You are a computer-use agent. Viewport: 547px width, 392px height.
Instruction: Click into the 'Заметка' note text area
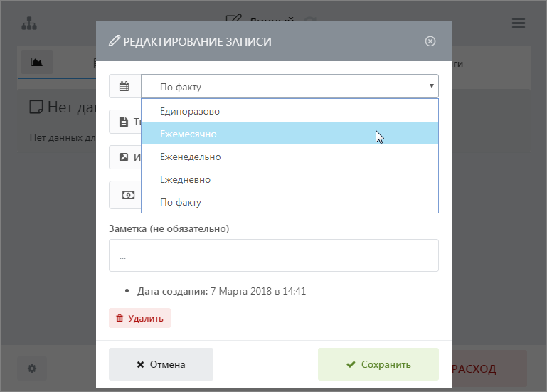[273, 255]
